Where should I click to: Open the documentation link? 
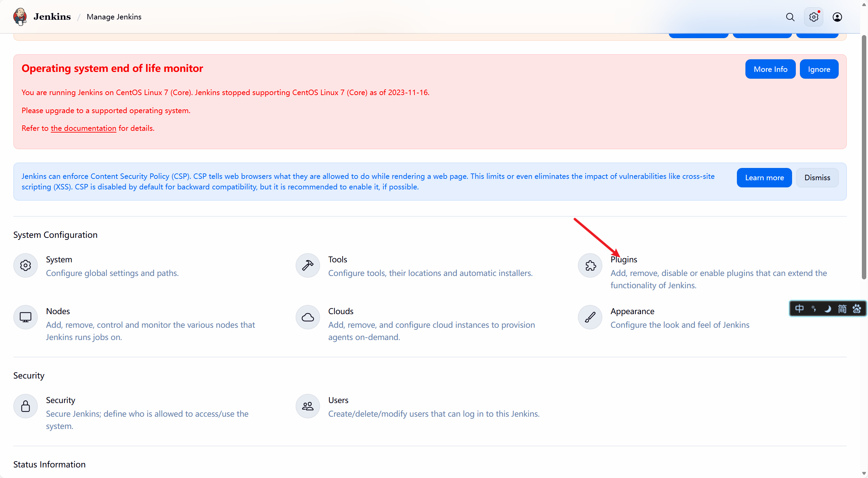click(x=83, y=128)
